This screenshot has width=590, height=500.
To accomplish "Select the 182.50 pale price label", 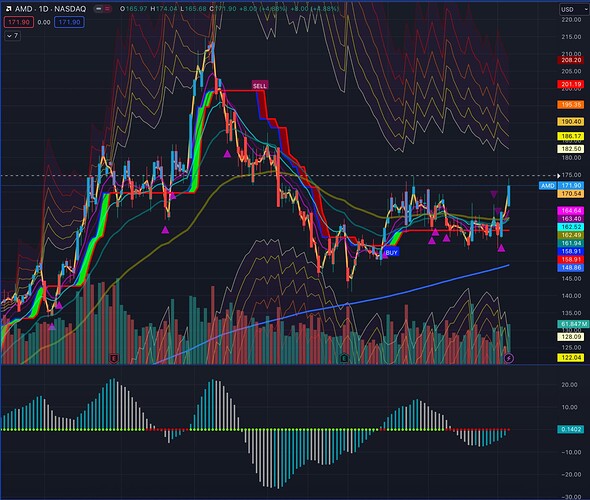I will pos(571,149).
